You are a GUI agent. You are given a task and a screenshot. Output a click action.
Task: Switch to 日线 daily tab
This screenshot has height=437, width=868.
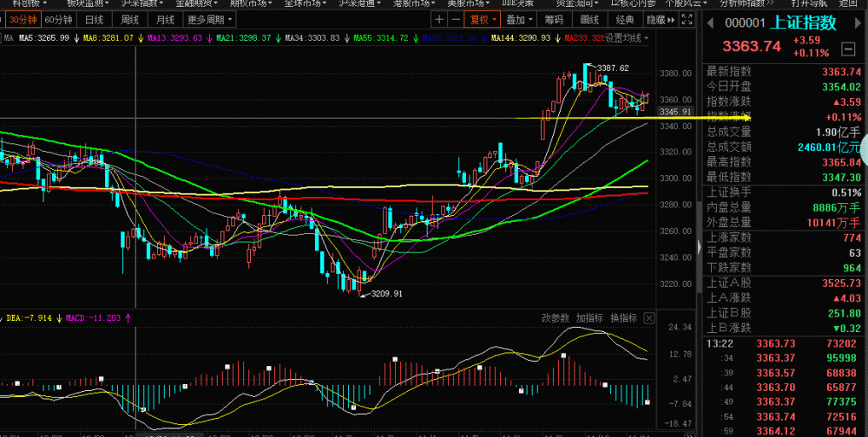[94, 21]
